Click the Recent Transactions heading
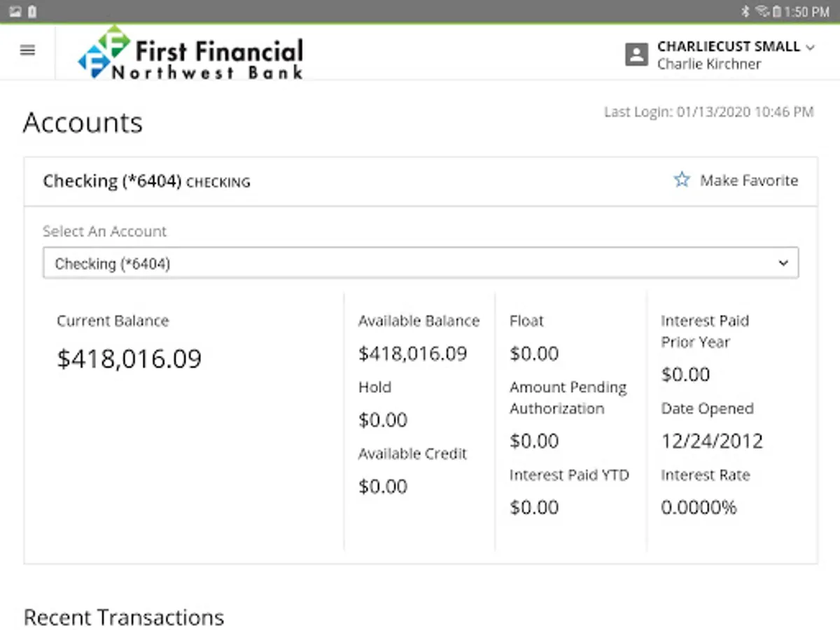 pos(124,617)
